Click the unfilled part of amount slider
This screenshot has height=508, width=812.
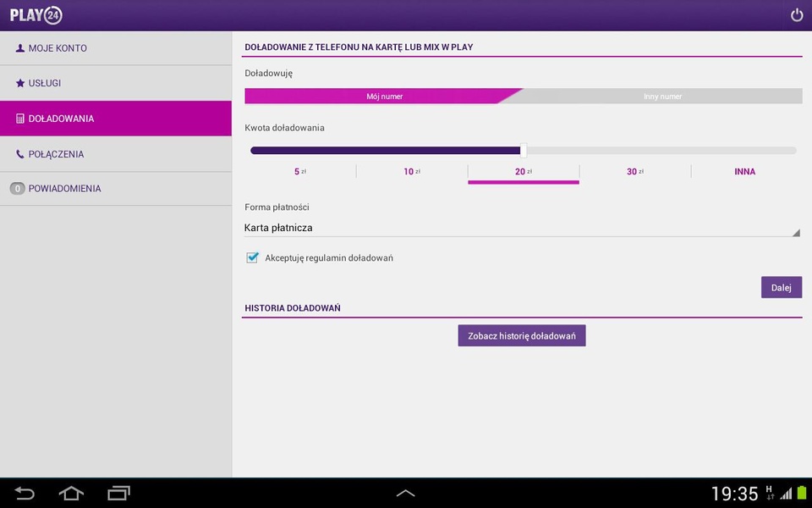point(661,151)
